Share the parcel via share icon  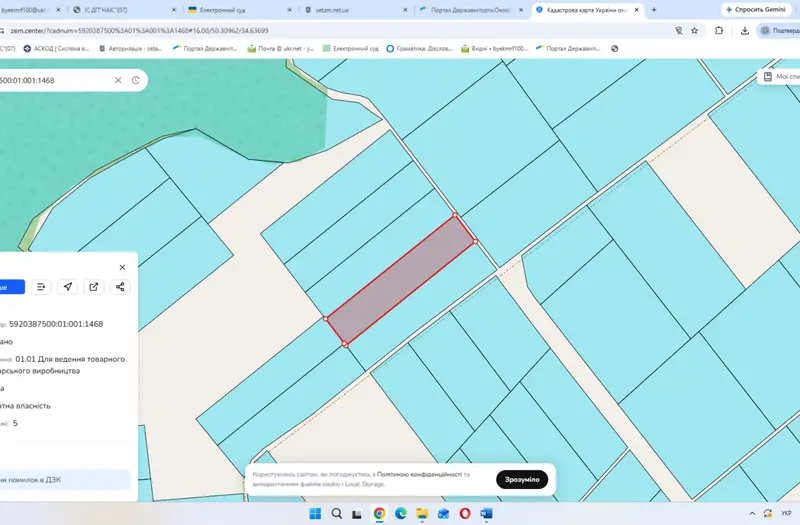tap(120, 287)
